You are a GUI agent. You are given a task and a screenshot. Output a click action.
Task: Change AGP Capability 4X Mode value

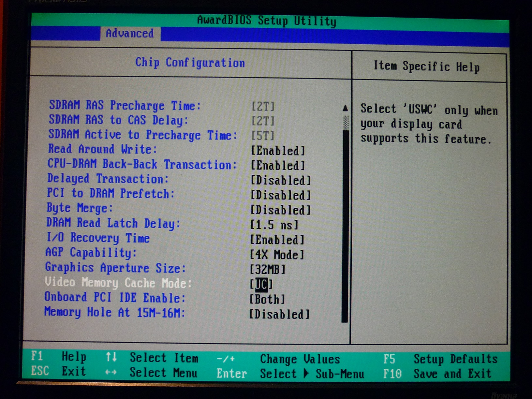click(x=277, y=255)
